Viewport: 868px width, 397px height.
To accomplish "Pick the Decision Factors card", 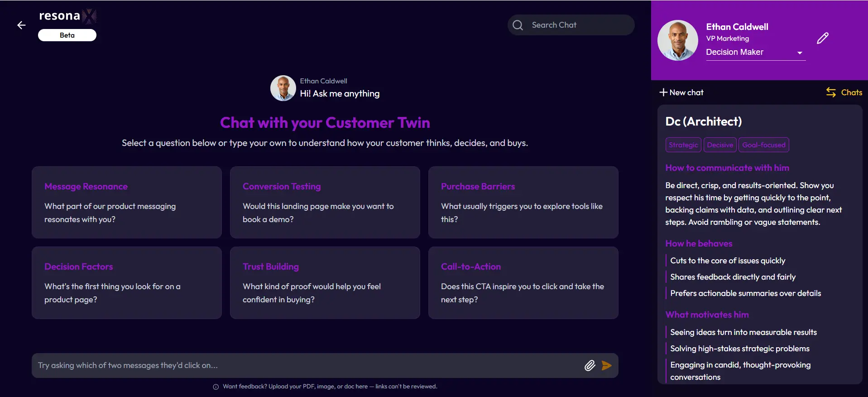I will [127, 283].
